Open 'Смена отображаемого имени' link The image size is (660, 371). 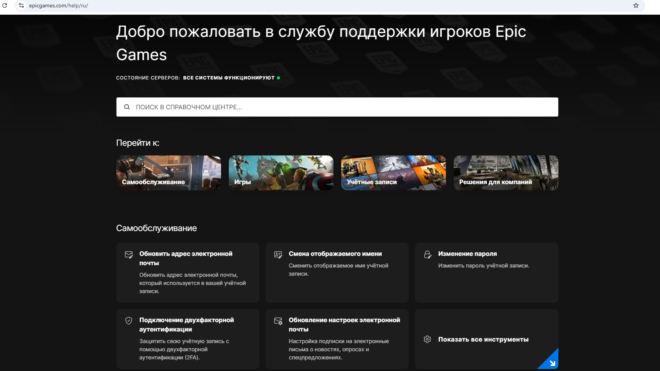pos(335,254)
